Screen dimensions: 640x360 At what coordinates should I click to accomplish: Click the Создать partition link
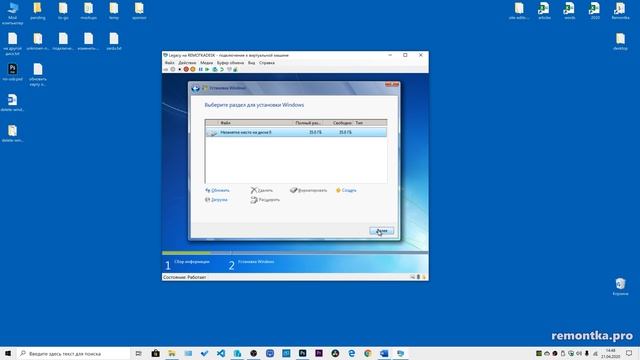click(x=346, y=190)
